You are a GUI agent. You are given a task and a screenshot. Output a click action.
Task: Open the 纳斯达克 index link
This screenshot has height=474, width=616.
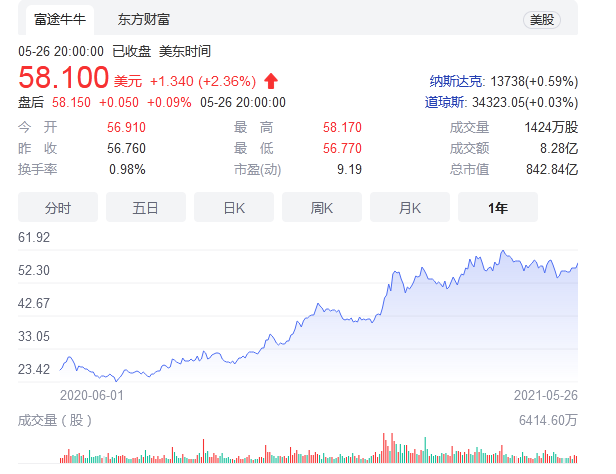pyautogui.click(x=456, y=81)
